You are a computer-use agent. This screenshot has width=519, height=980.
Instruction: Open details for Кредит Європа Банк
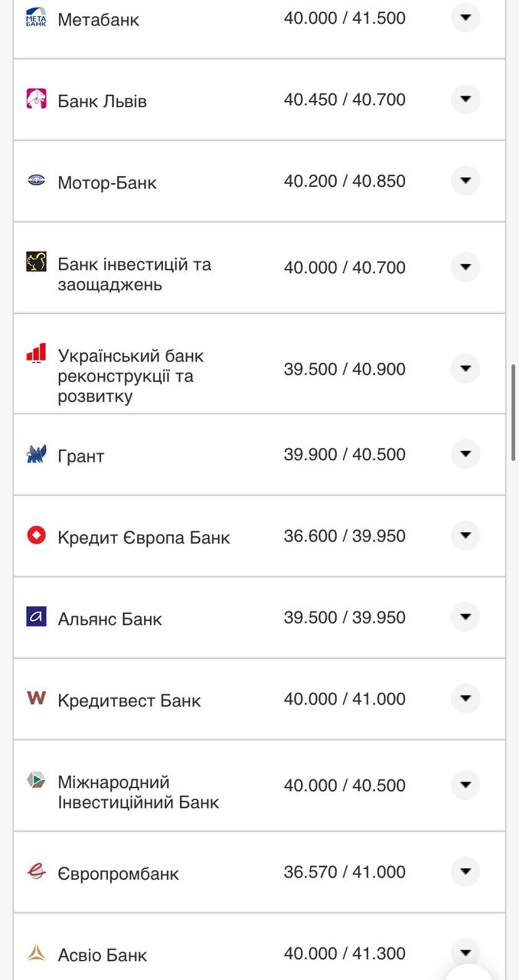tap(465, 535)
